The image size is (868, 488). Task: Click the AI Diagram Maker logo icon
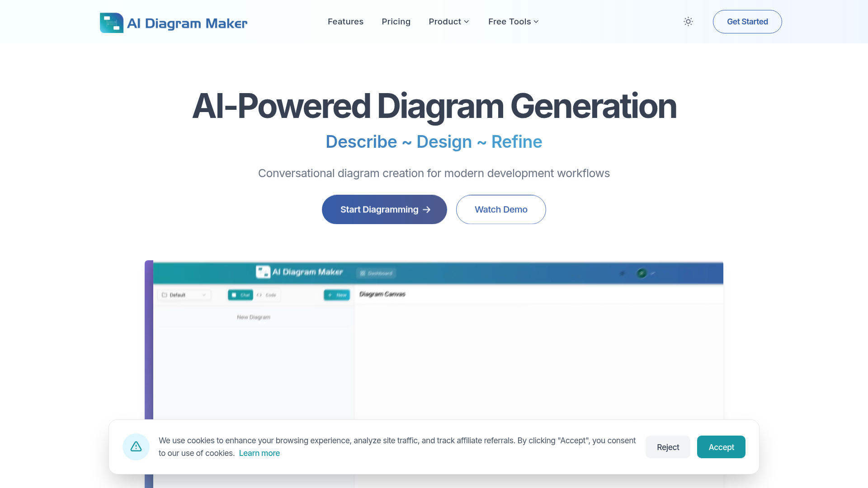[111, 23]
